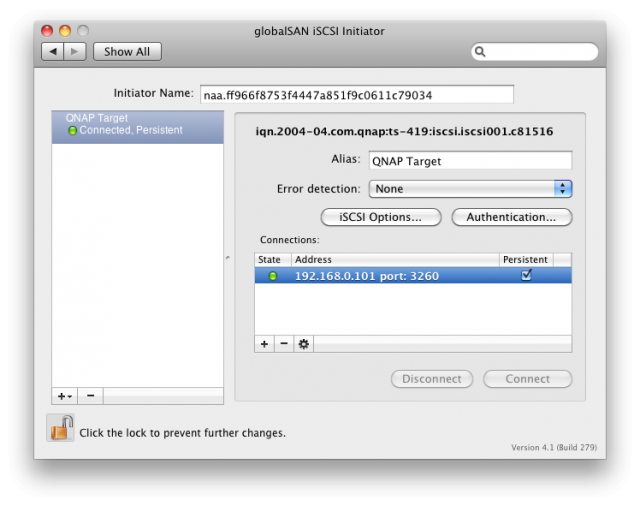Viewport: 640px width, 506px height.
Task: Select QNAP Target in the targets list
Action: tap(138, 126)
